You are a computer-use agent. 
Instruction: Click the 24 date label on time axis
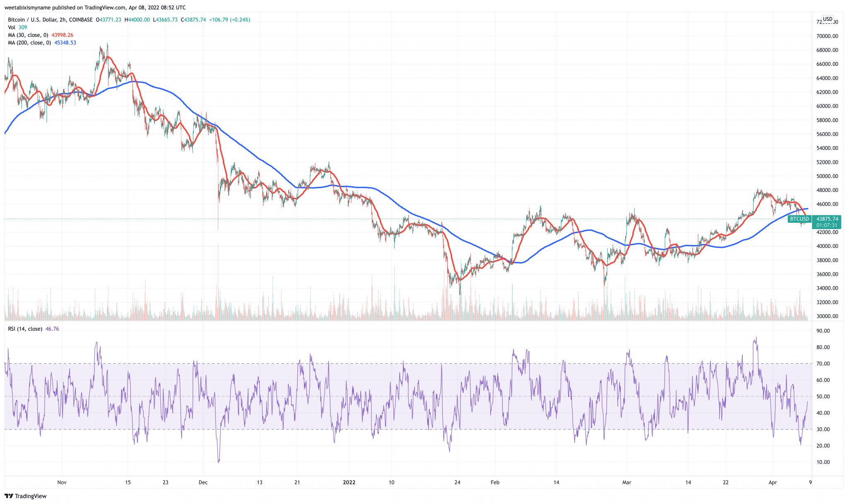tap(457, 482)
